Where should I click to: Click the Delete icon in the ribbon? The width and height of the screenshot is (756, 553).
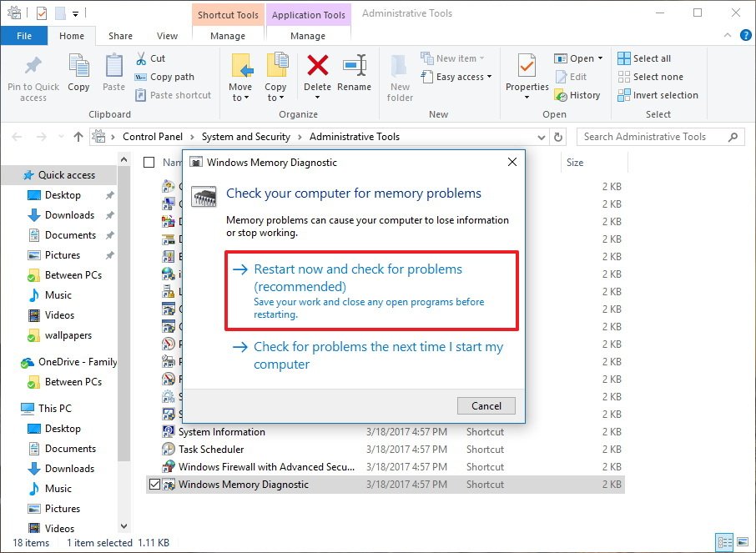pos(317,75)
